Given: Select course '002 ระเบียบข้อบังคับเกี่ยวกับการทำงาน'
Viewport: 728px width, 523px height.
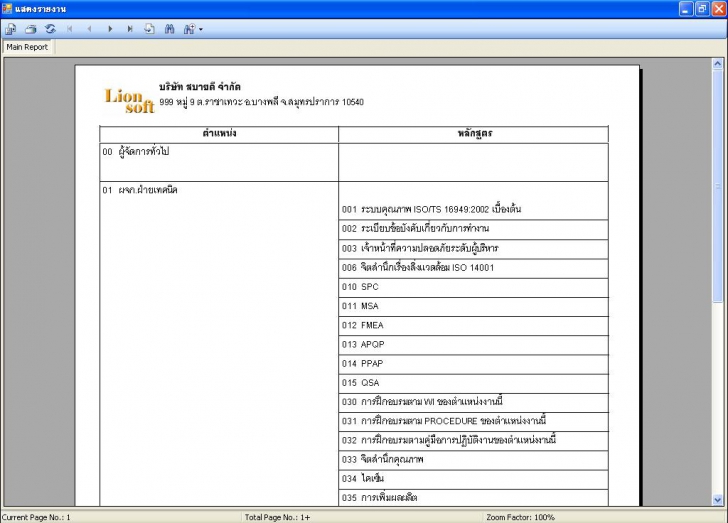Looking at the screenshot, I should 473,229.
